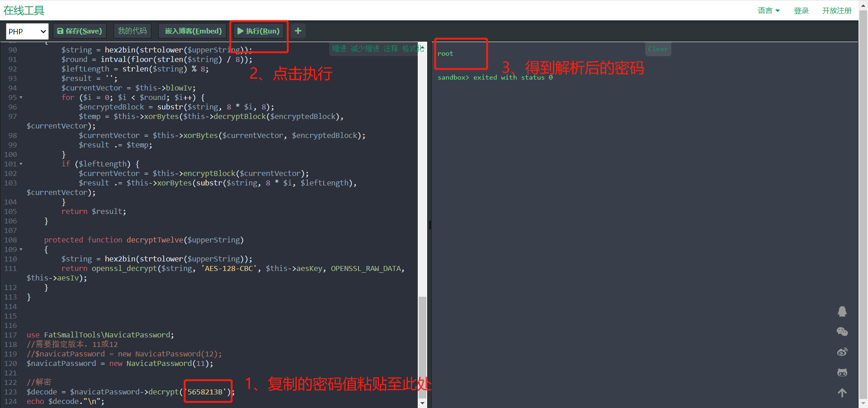Viewport: 868px width, 408px height.
Task: Click '$currentVector = $this->blowIv;' line
Action: [128, 88]
